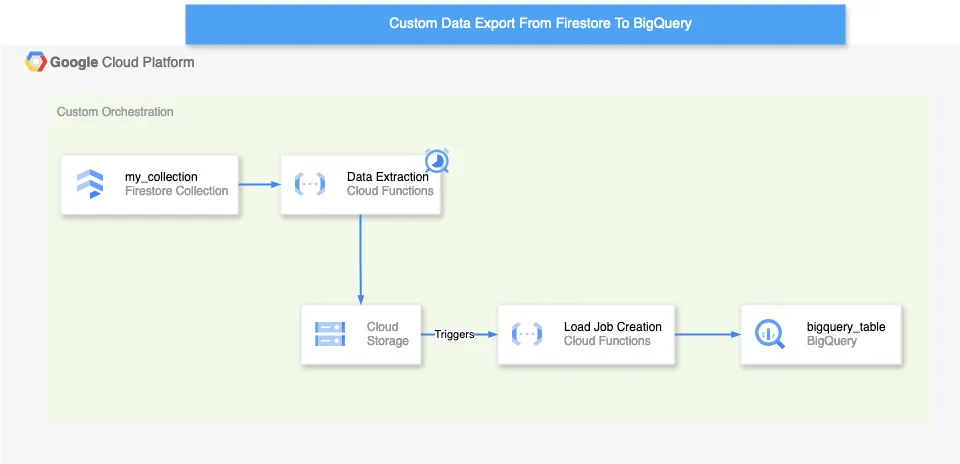Select the "Data Extraction" node title
Viewport: 960px width, 464px height.
coord(387,177)
